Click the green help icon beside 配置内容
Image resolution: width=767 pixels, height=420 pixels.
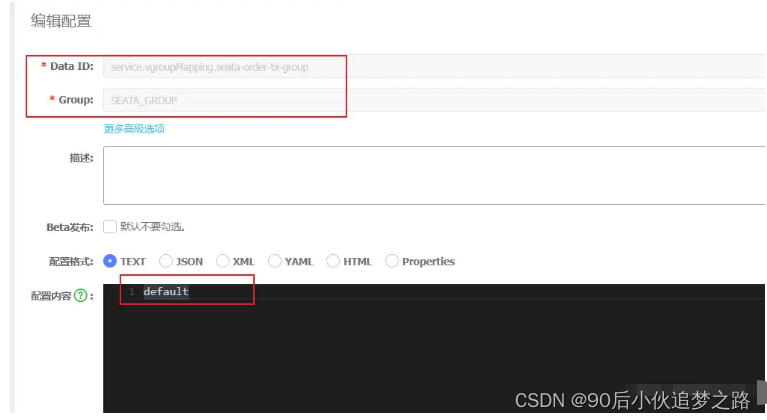pos(81,295)
